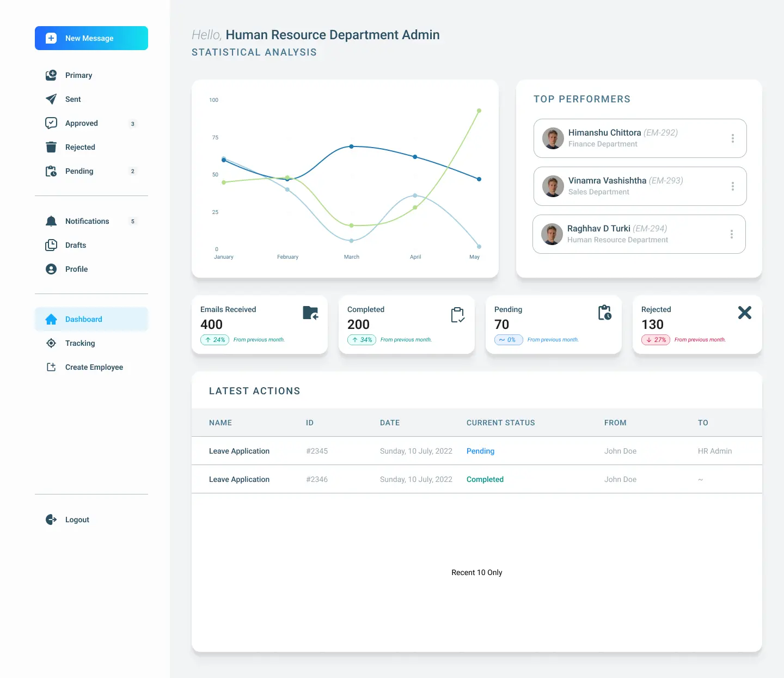This screenshot has height=678, width=784.
Task: Open the Pending sidebar label
Action: tap(79, 171)
